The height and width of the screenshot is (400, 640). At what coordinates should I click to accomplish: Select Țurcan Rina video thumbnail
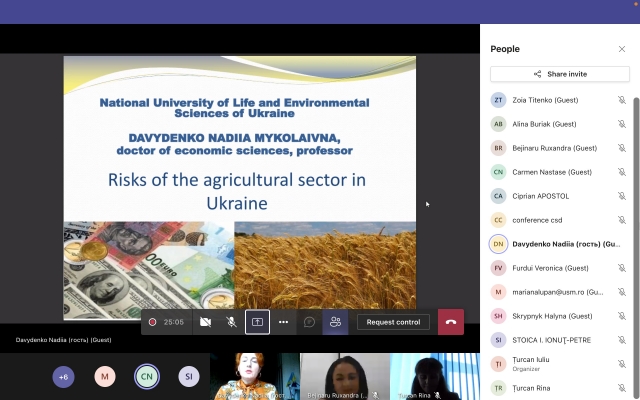tap(435, 376)
